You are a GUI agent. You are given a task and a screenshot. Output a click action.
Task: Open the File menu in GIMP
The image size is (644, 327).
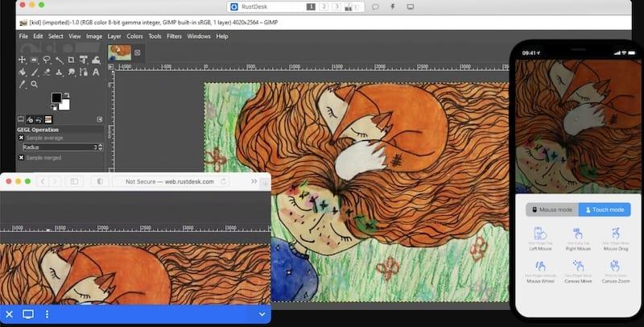click(x=23, y=36)
